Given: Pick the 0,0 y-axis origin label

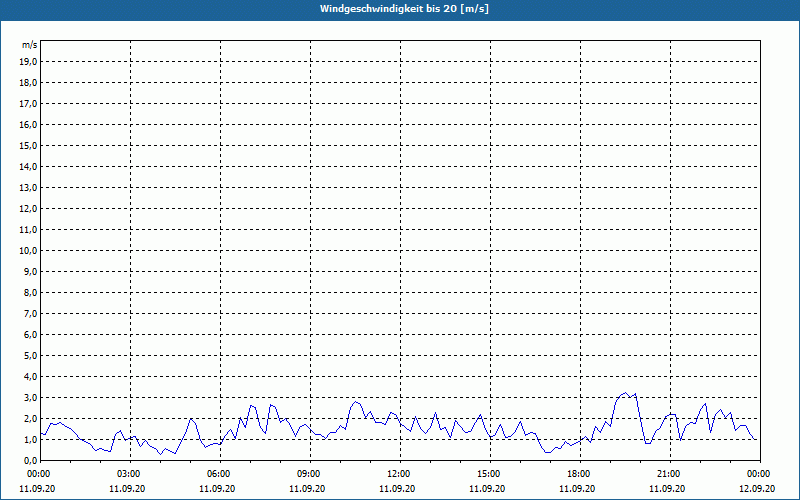Looking at the screenshot, I should click(30, 460).
